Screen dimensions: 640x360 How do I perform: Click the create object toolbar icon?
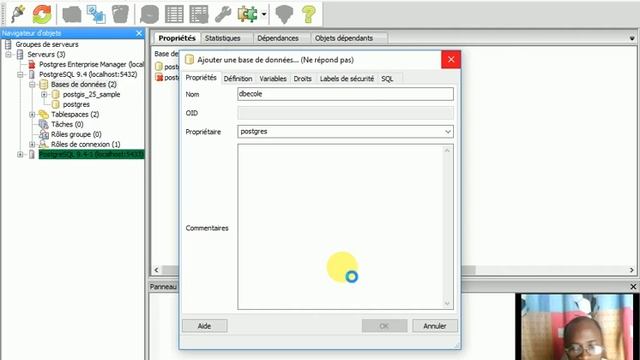pos(96,14)
